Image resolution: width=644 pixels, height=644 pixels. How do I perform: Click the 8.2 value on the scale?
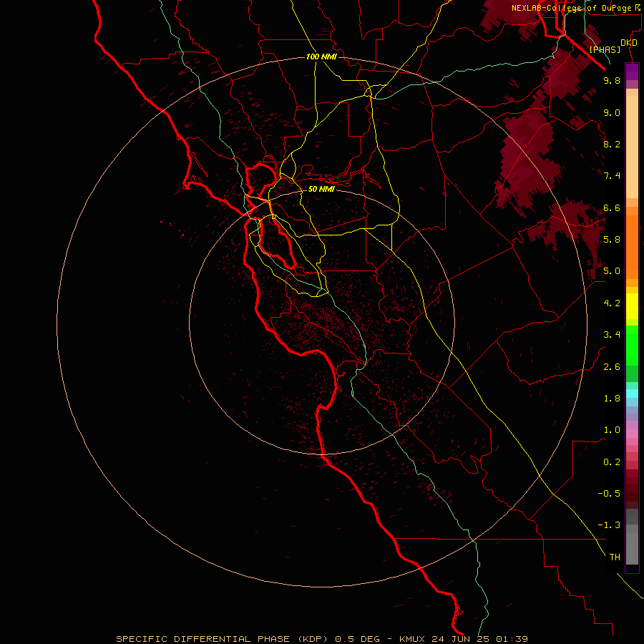click(612, 144)
